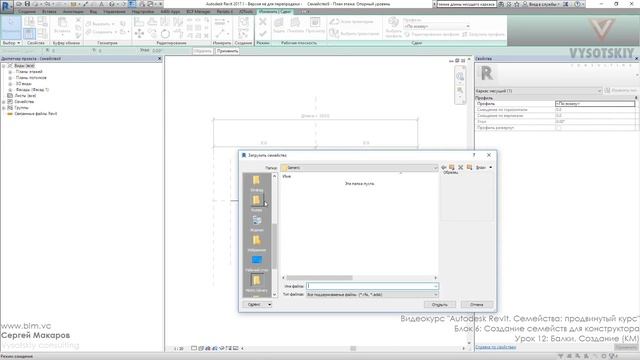The image size is (640, 360).
Task: Open Избранное shortcut in dialog sidebar
Action: (257, 243)
